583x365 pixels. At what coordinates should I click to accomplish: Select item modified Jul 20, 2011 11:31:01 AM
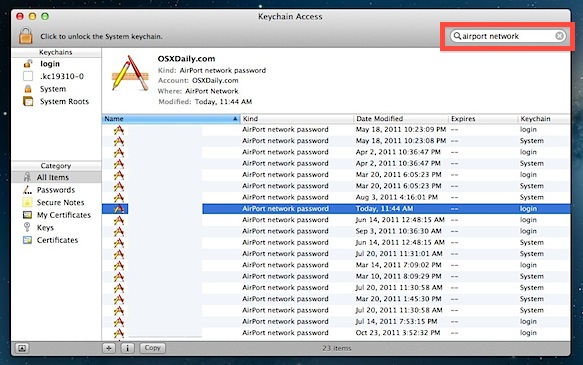click(336, 254)
